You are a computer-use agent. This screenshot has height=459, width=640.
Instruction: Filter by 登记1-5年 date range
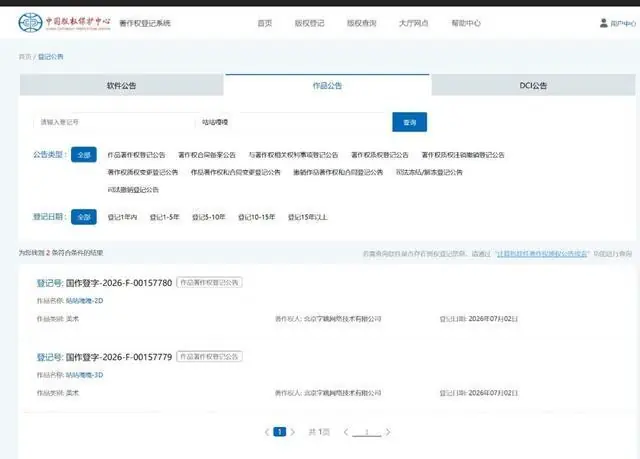click(164, 217)
